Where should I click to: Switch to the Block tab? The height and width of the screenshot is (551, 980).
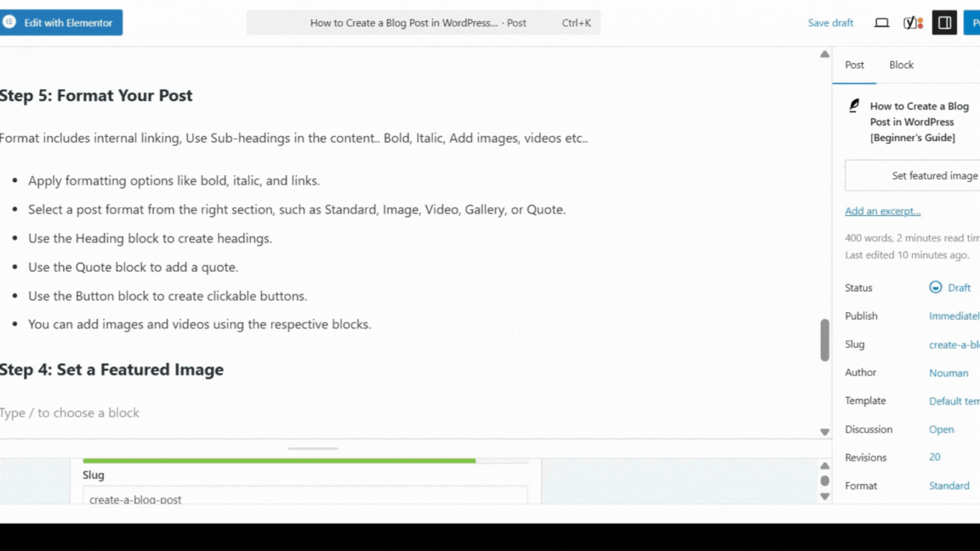[901, 65]
